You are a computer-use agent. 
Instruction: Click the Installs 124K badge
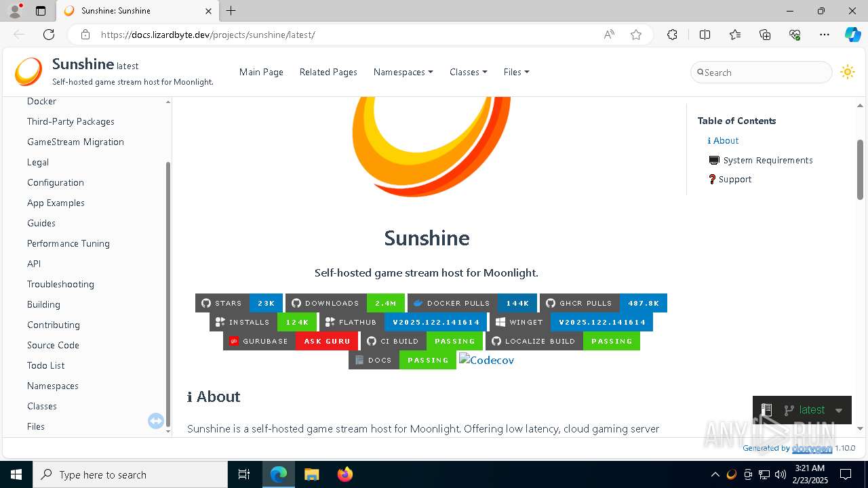(263, 322)
